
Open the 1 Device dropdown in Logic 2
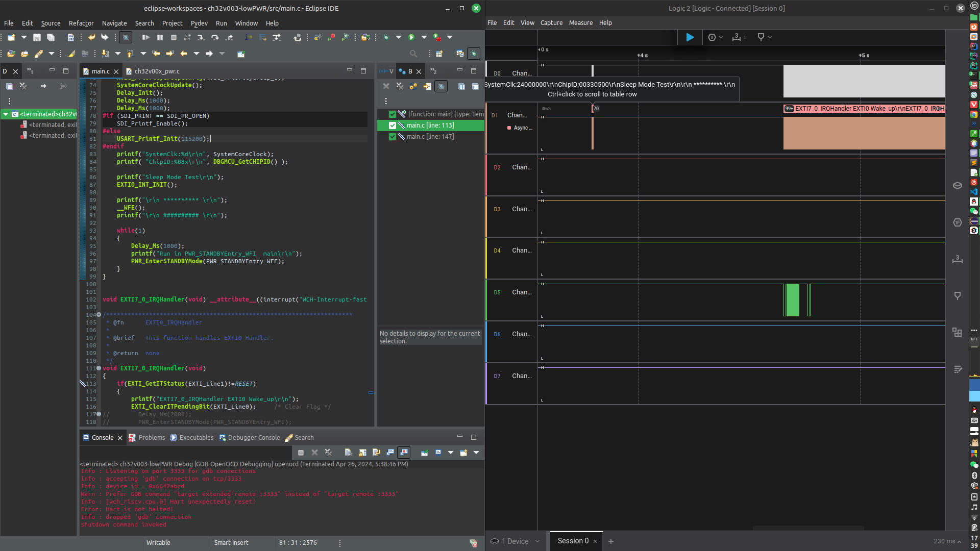(515, 541)
